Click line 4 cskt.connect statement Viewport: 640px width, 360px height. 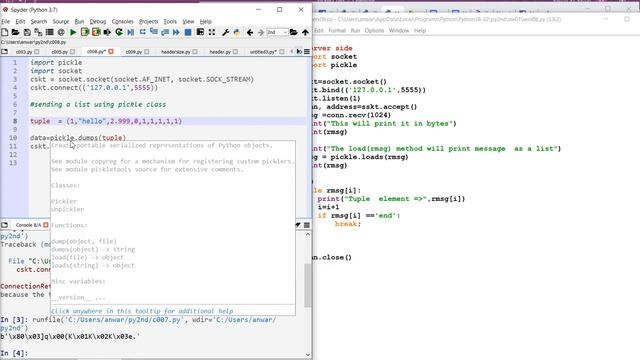pyautogui.click(x=94, y=88)
